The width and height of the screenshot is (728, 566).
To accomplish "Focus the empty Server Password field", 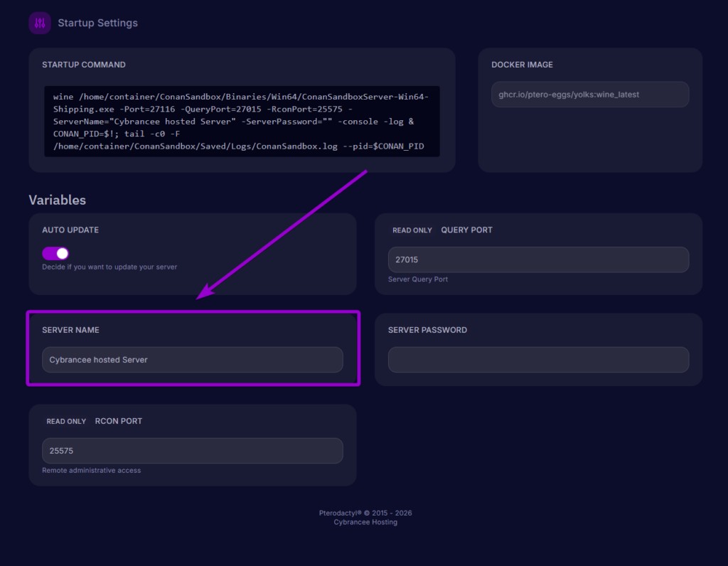I will 539,360.
